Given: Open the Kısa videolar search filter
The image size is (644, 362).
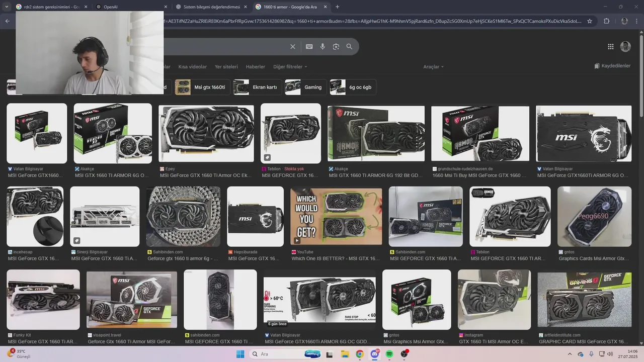Looking at the screenshot, I should click(192, 67).
